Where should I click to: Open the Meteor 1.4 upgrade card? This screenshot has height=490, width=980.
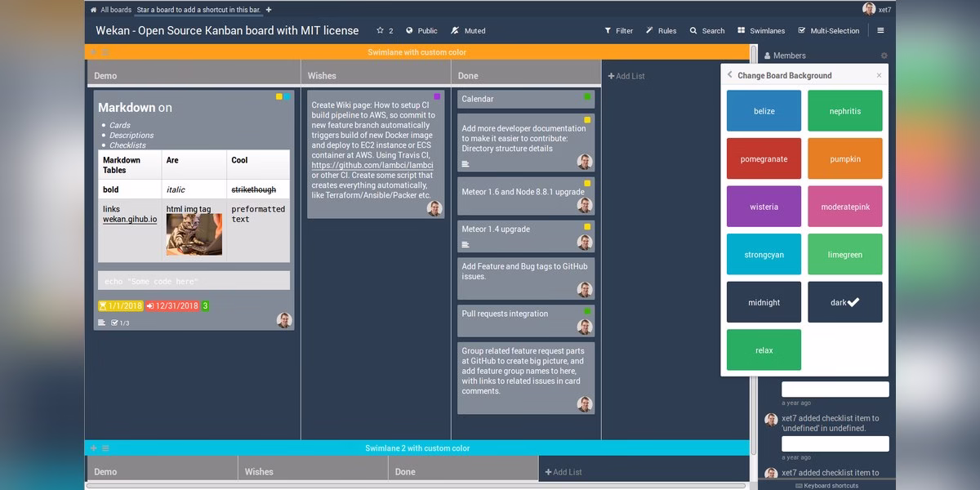pos(525,236)
